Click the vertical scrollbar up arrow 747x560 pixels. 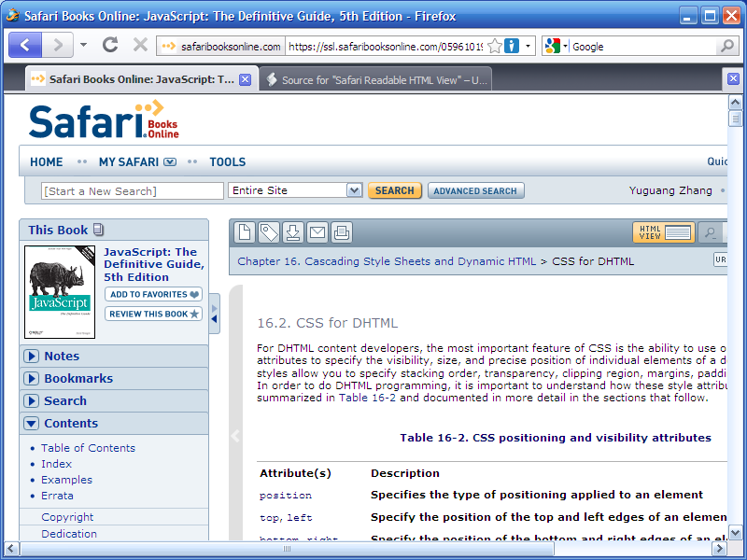click(735, 102)
